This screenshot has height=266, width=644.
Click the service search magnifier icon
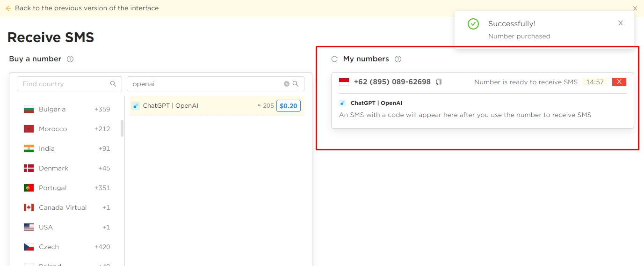tap(296, 84)
